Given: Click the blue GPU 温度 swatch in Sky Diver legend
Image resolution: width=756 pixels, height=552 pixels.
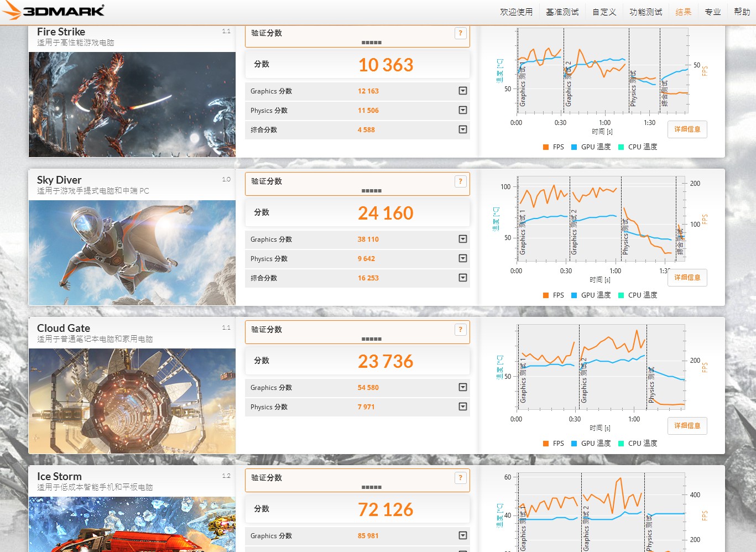Looking at the screenshot, I should coord(574,295).
